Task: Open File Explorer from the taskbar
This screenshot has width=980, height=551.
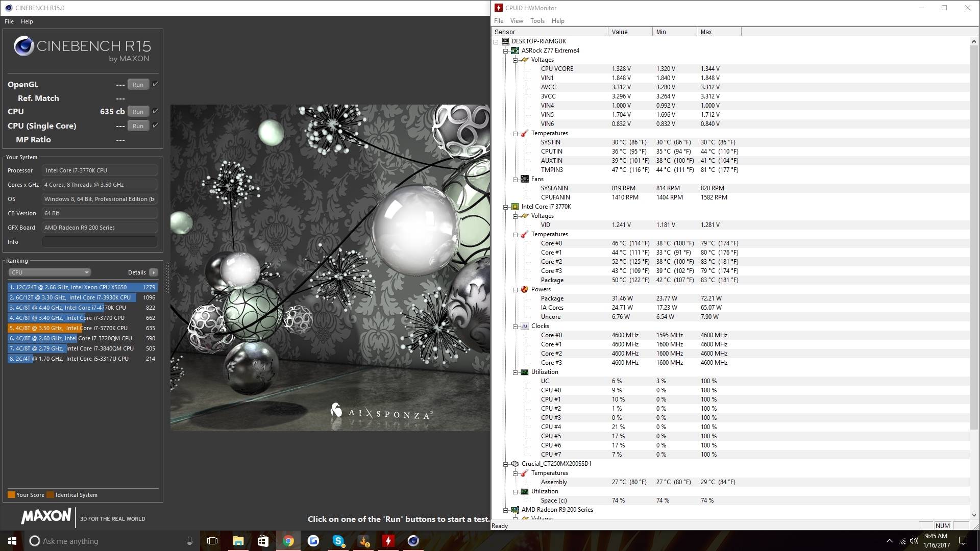Action: pos(238,541)
